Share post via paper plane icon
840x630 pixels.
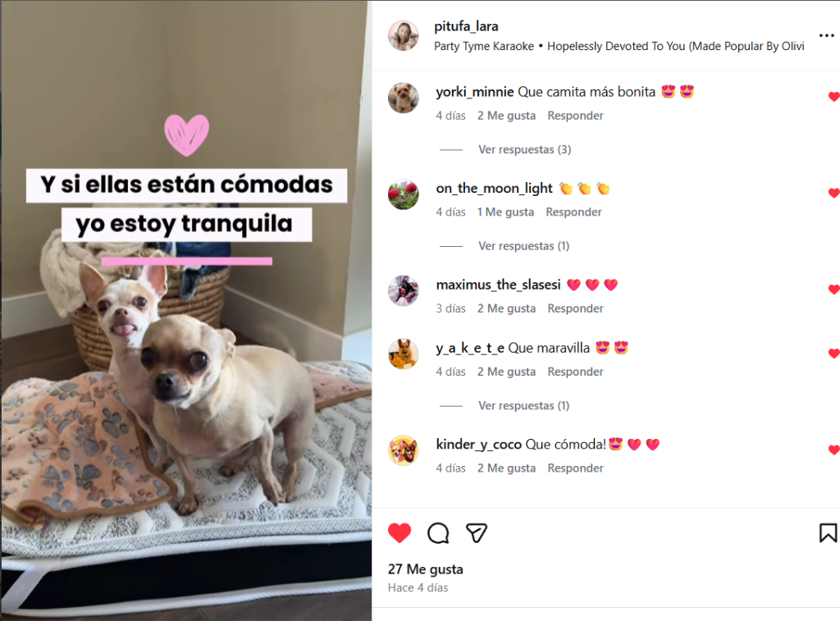(477, 533)
